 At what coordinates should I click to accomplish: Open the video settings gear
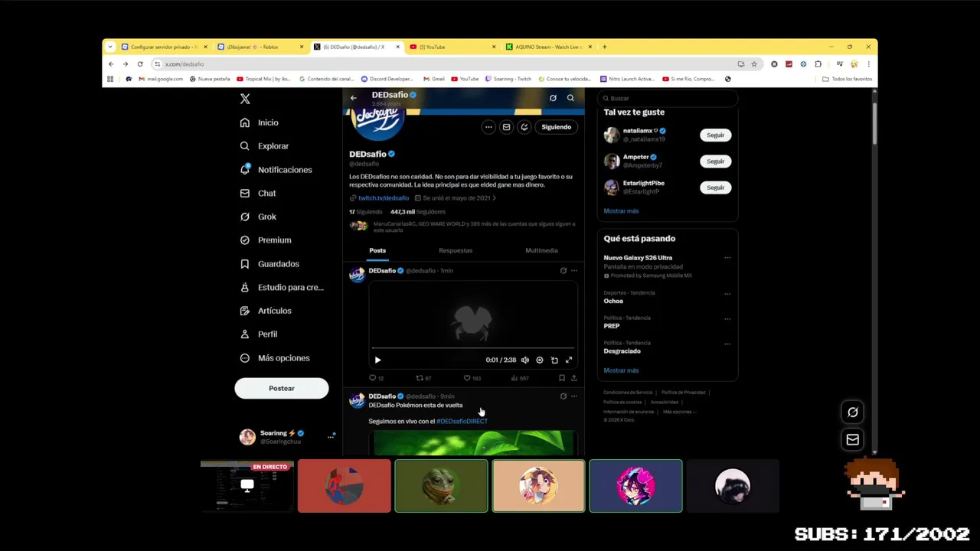(x=540, y=360)
